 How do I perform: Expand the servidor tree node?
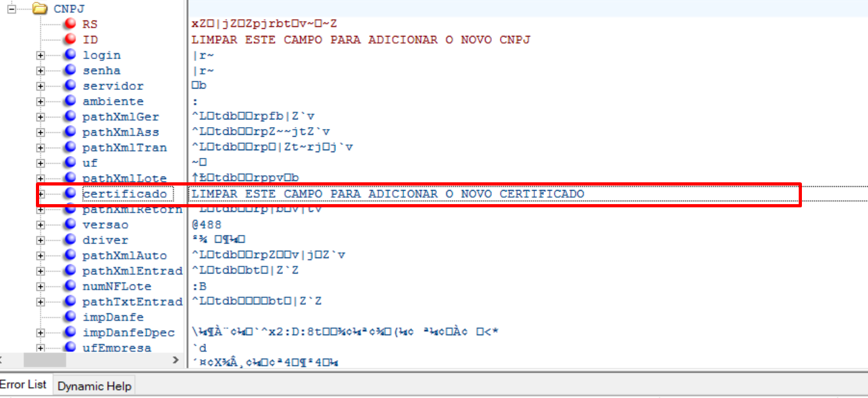click(40, 86)
